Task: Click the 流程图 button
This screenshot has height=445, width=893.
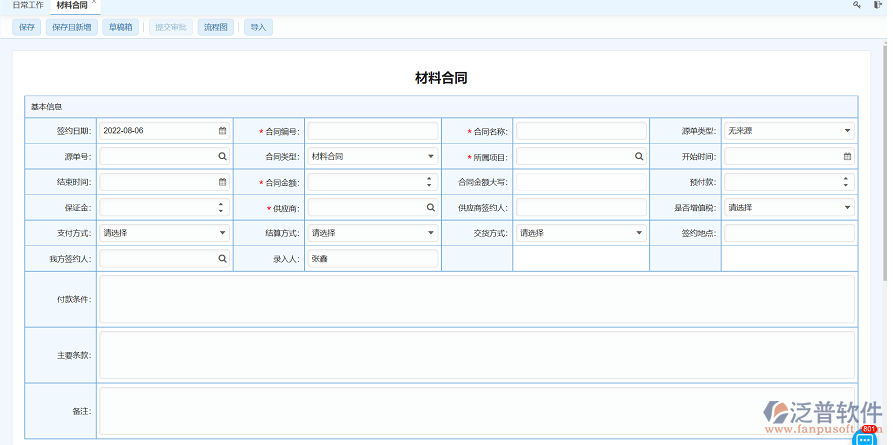Action: click(216, 27)
